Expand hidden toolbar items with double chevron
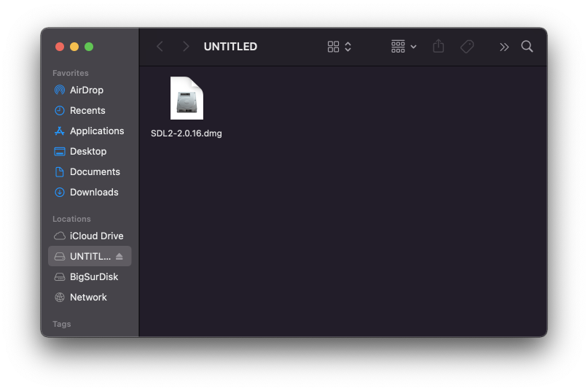The height and width of the screenshot is (391, 588). tap(503, 47)
